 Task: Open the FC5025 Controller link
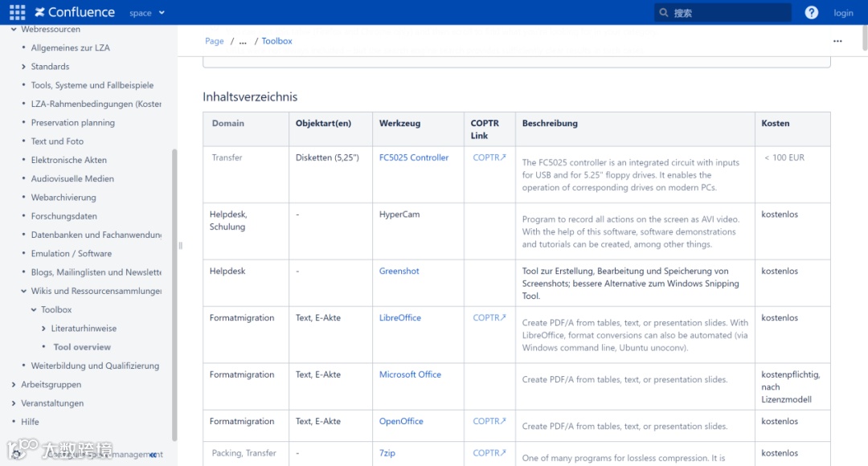(x=414, y=157)
